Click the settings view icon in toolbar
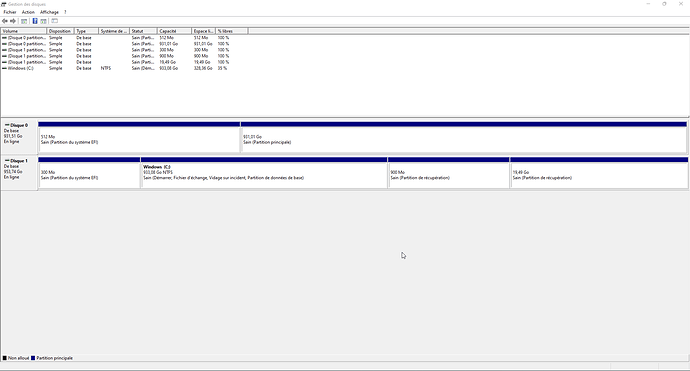Image resolution: width=690 pixels, height=371 pixels. pyautogui.click(x=55, y=21)
